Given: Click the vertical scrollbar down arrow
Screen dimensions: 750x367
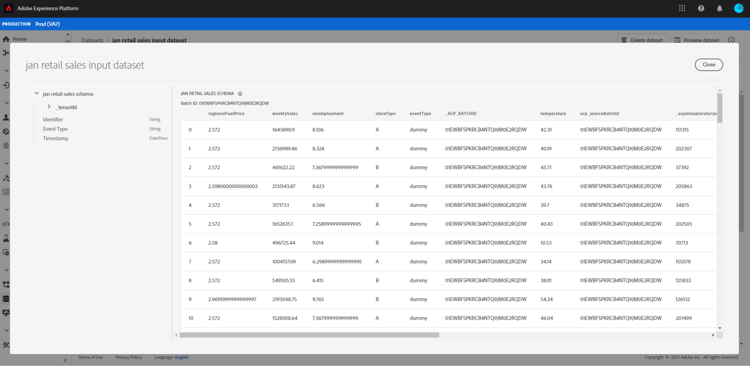Looking at the screenshot, I should pos(719,328).
